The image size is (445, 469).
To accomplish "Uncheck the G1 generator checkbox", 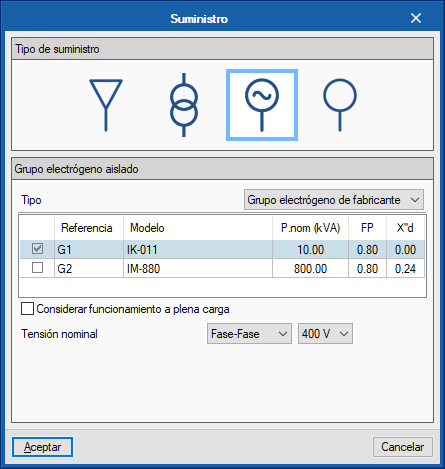I will click(37, 249).
